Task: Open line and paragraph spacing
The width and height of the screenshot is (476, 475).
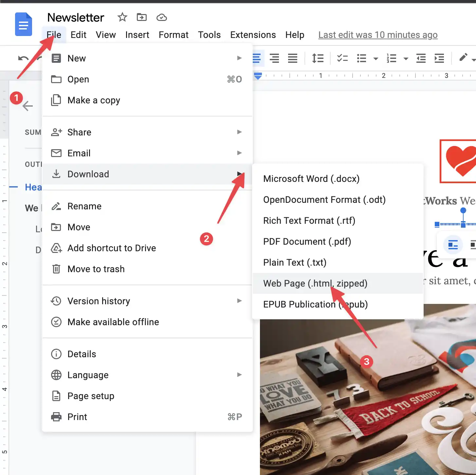Action: [318, 59]
